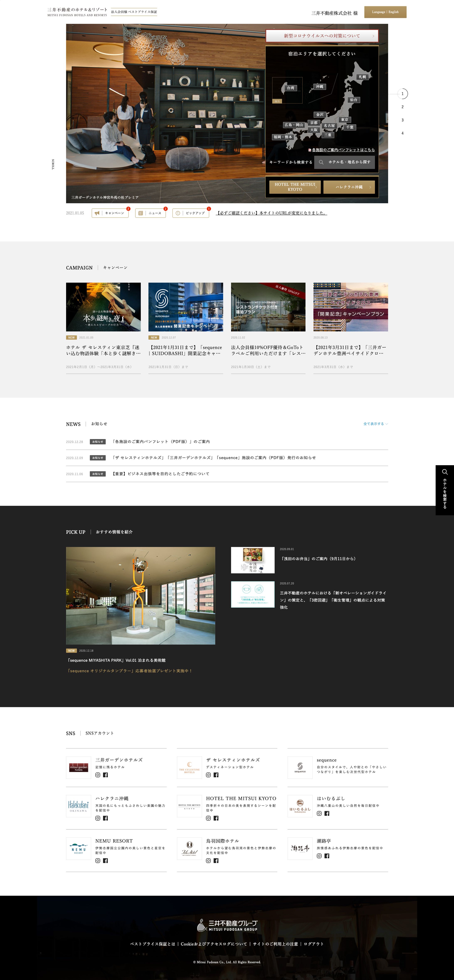The image size is (454, 980).
Task: Jump to slide 4 in the hero pager
Action: pos(402,133)
